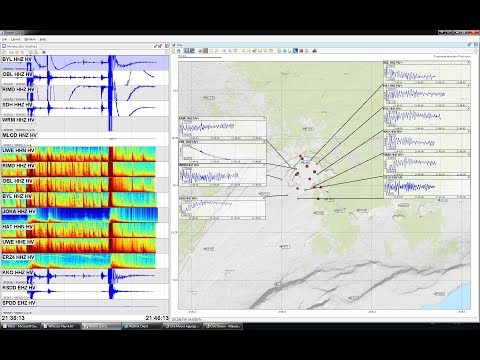Click the maximize icon at right of Map header
This screenshot has width=480, height=360.
point(476,44)
